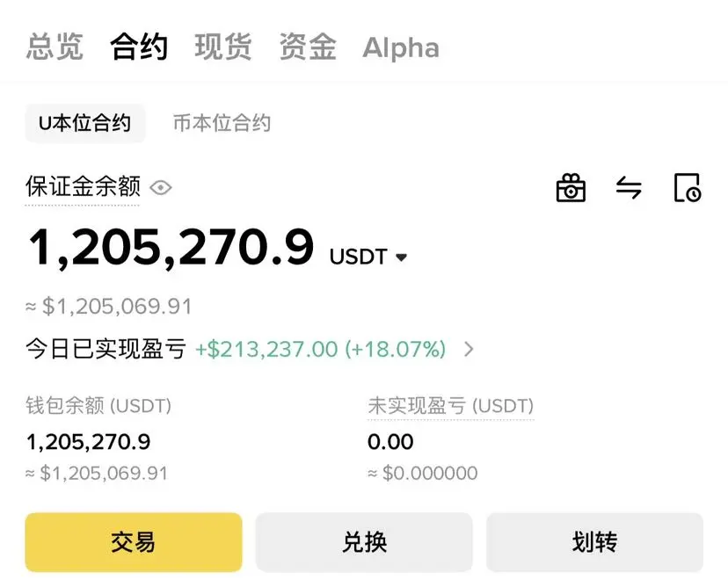
Task: Open the gift box rewards icon
Action: coord(571,187)
